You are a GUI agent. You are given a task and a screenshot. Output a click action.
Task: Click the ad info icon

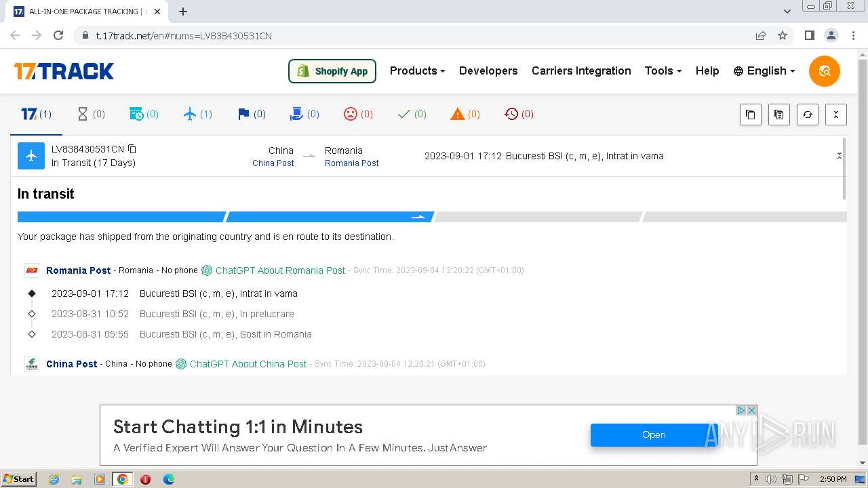coord(741,410)
